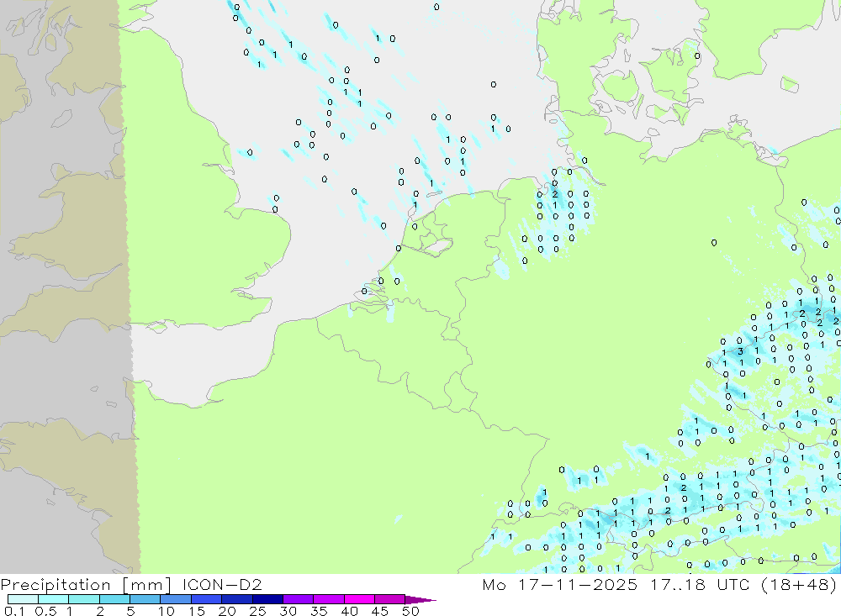Click the 'Precipitation [mm]' title text

(x=86, y=584)
